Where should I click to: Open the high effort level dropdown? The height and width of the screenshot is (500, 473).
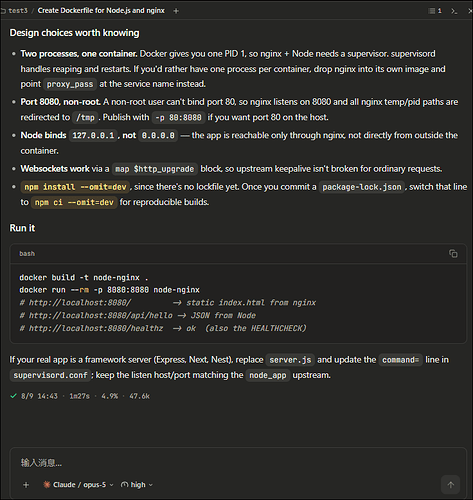[x=137, y=485]
